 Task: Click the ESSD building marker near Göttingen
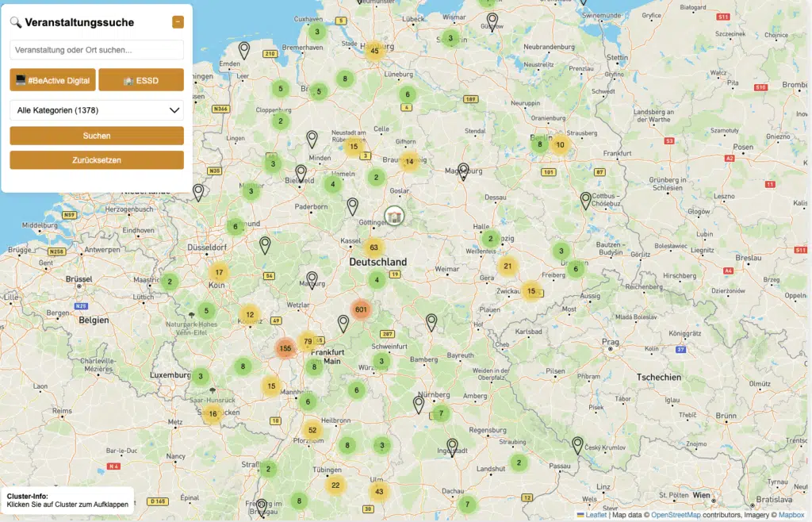393,215
